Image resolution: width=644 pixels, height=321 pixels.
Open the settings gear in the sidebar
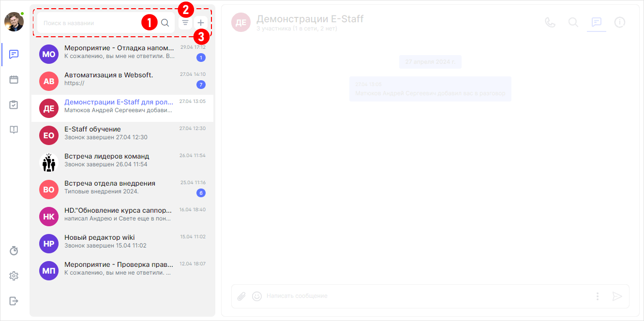[x=14, y=276]
